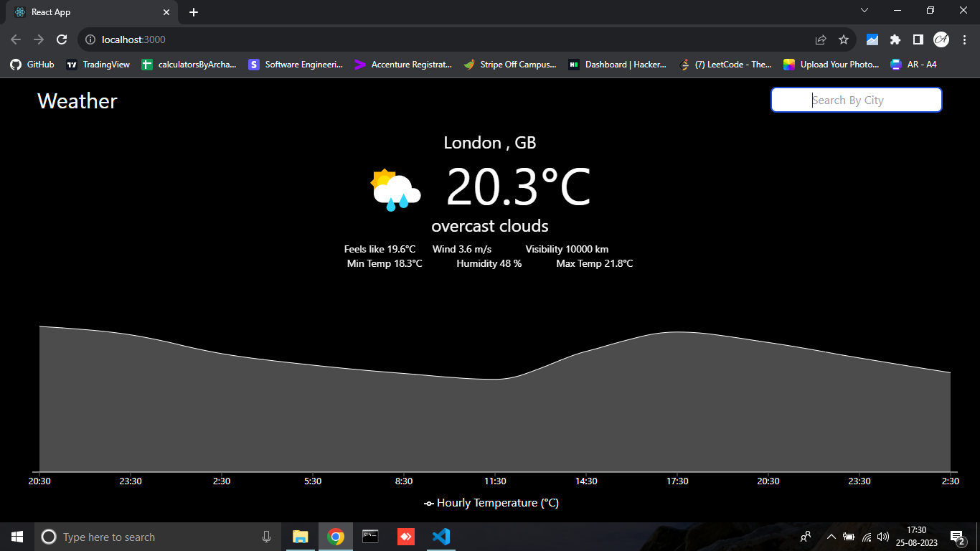Open Visual Studio Code from the taskbar
The image size is (980, 551).
pos(440,536)
